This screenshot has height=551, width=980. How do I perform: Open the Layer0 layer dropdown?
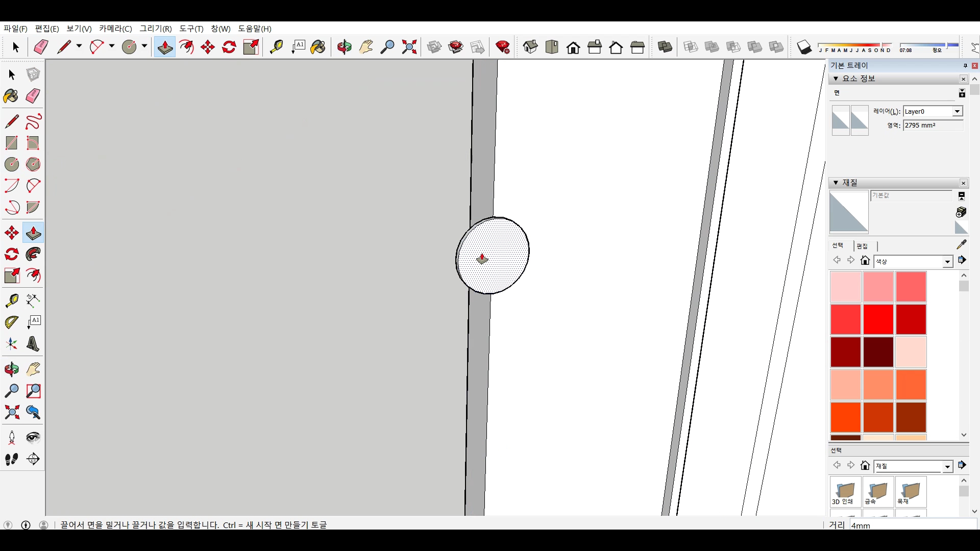point(957,111)
